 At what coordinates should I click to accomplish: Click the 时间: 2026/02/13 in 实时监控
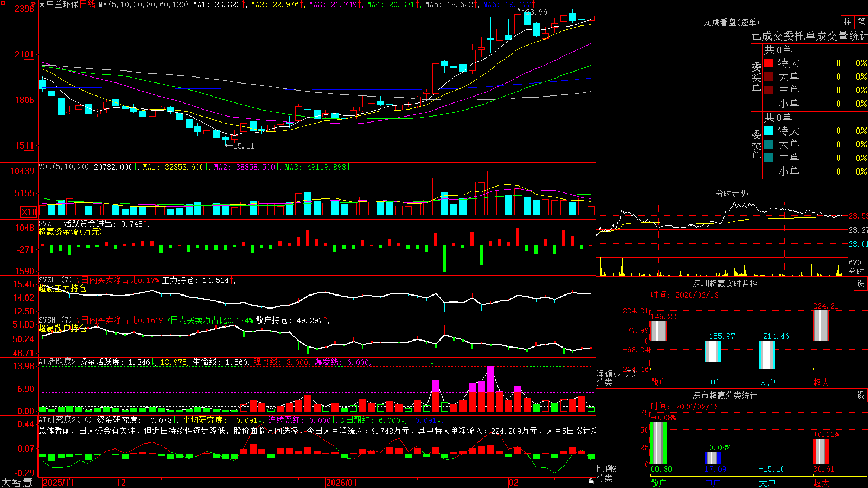(685, 295)
